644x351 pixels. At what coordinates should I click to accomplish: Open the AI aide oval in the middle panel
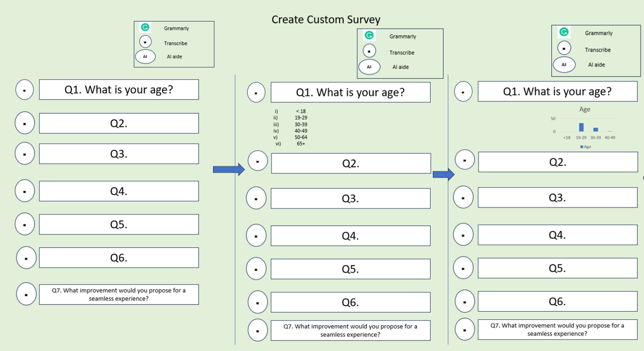pos(369,66)
